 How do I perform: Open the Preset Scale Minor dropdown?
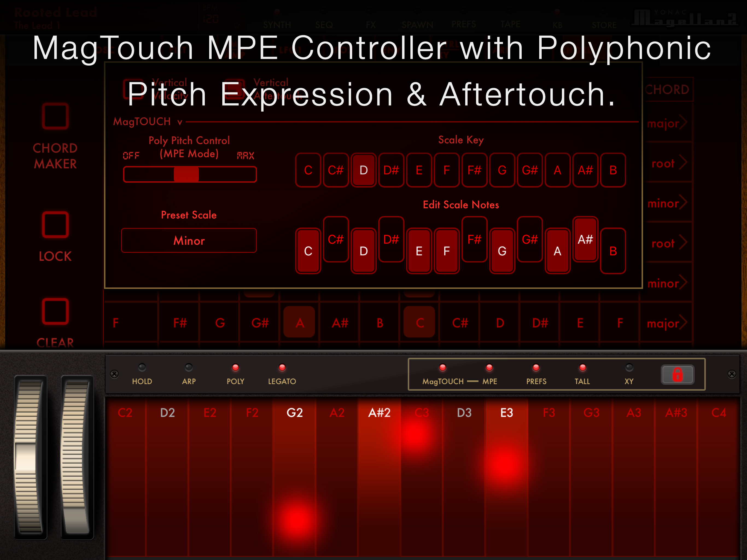189,240
